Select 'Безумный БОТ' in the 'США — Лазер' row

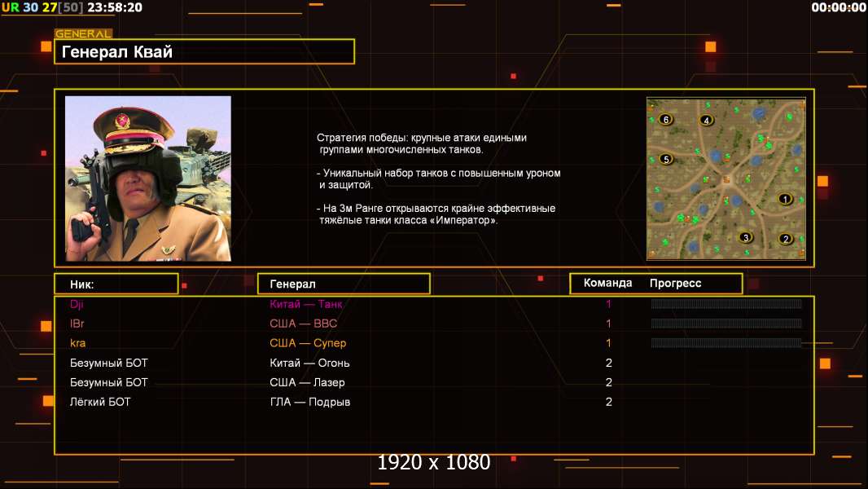(108, 383)
